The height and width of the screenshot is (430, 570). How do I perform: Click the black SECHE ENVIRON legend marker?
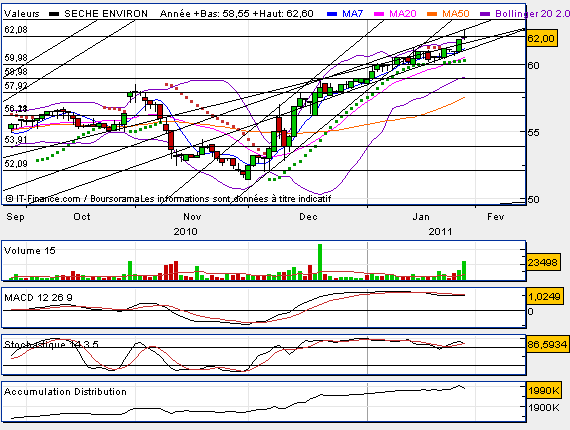(54, 14)
